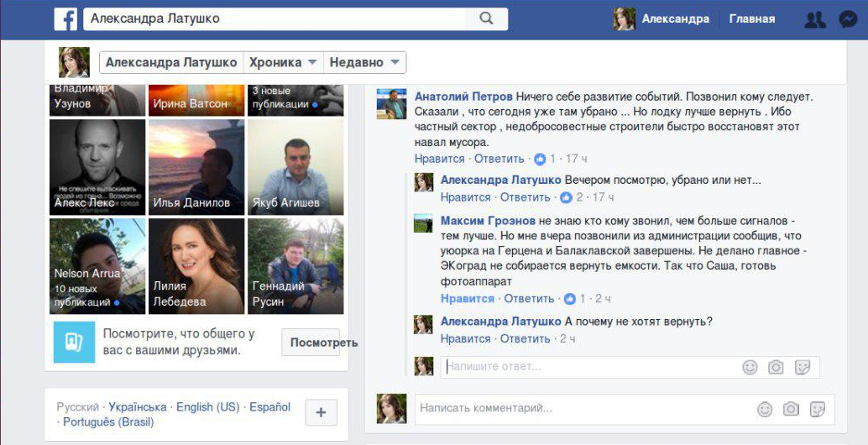The width and height of the screenshot is (868, 445).
Task: Click camera icon in the reply field
Action: pyautogui.click(x=776, y=367)
